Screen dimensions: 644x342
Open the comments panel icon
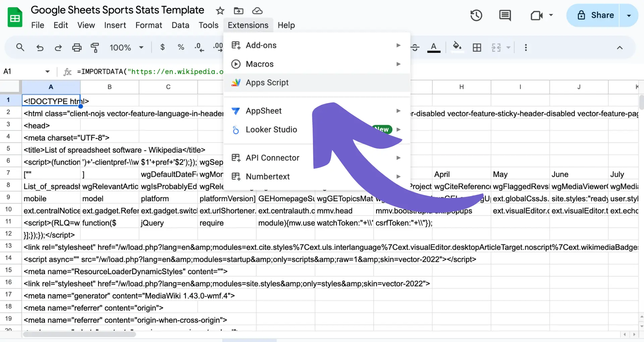tap(505, 15)
